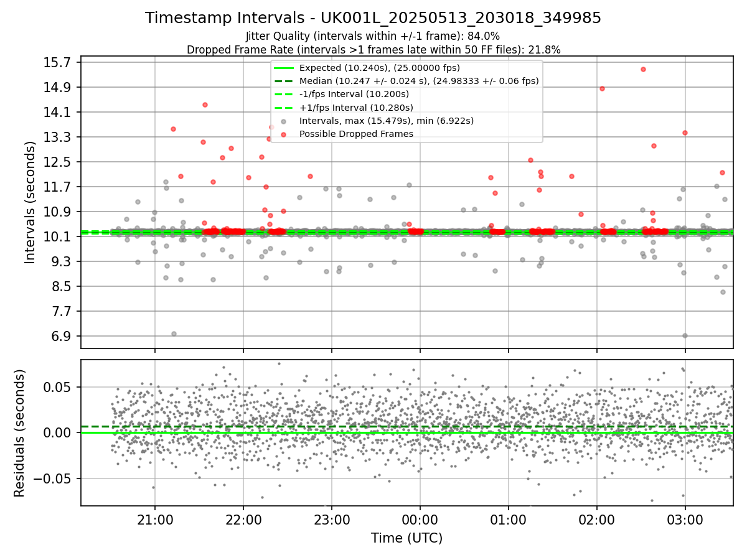
Task: Click the '+1/fps Interval (10.280s)' legend entry
Action: pos(354,107)
